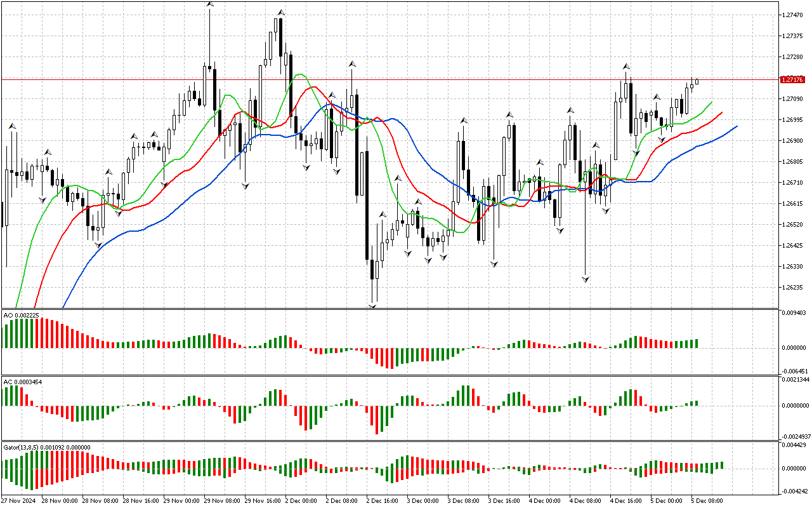Click the 4 Dec 16:00 time label

(627, 501)
